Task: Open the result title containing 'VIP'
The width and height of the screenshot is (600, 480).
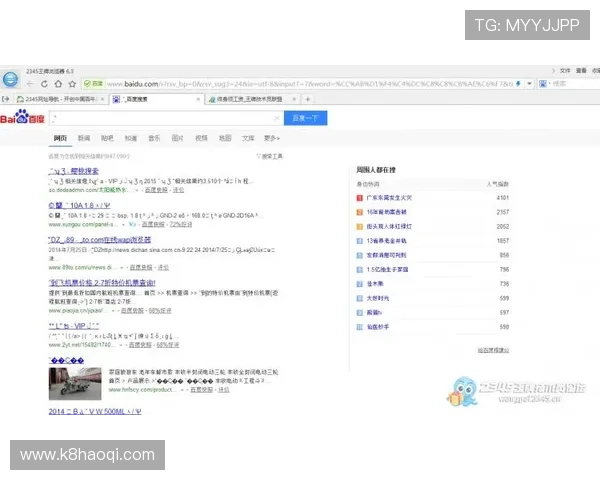Action: coord(73,326)
